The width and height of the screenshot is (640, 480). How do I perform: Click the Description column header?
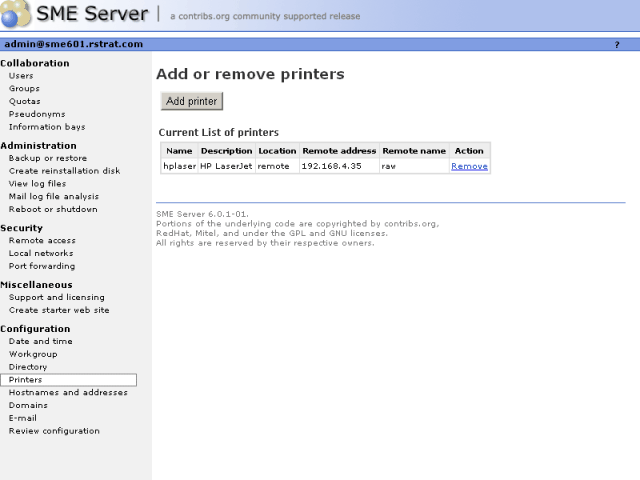227,151
